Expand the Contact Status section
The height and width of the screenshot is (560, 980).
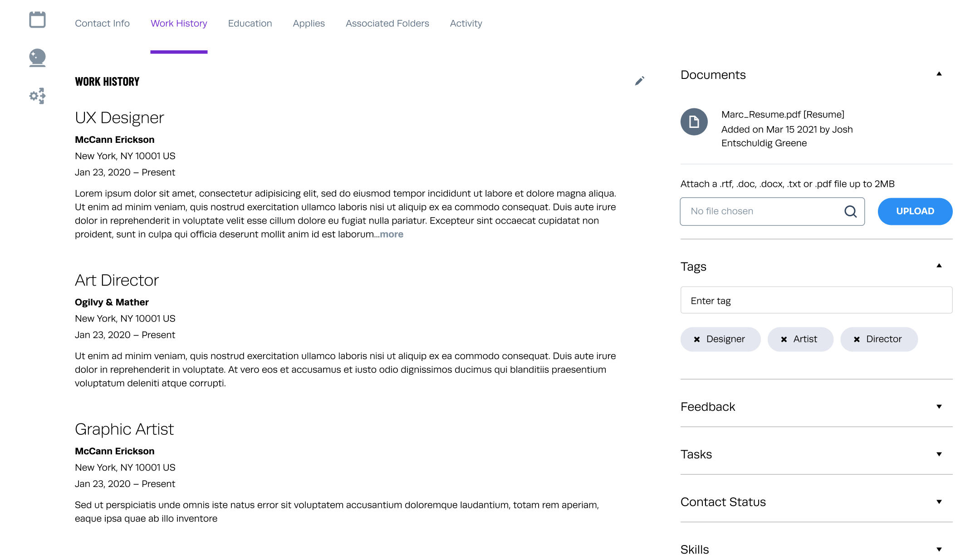point(939,502)
